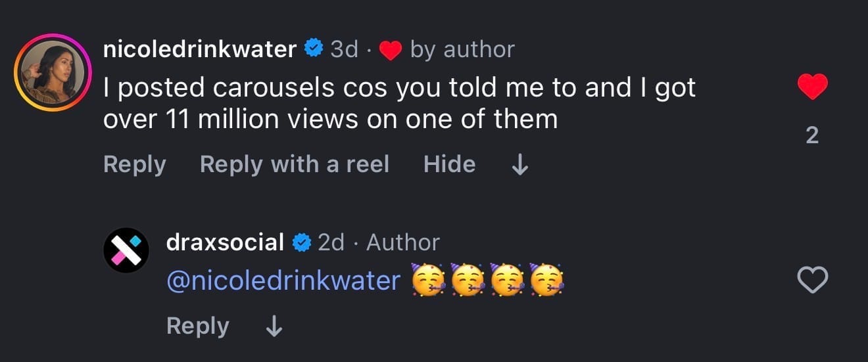
Task: Select Reply with a reel
Action: pos(294,164)
